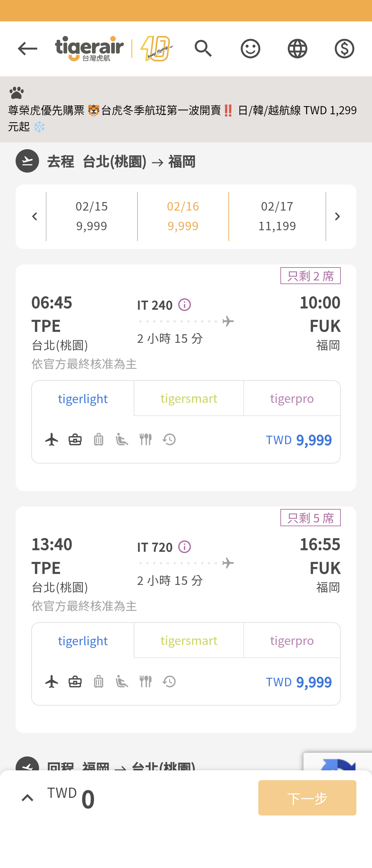
Task: Open the globe language icon
Action: coord(297,48)
